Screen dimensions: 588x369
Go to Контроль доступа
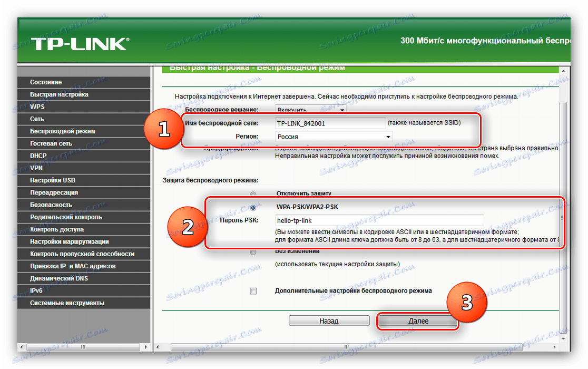(x=84, y=229)
